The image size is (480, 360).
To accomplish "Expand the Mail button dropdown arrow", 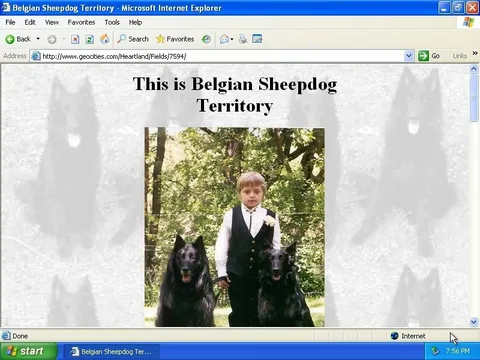I will (232, 39).
